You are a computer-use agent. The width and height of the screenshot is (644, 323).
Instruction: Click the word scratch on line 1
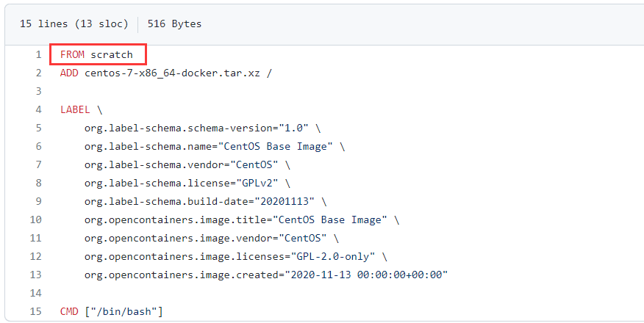tap(112, 54)
